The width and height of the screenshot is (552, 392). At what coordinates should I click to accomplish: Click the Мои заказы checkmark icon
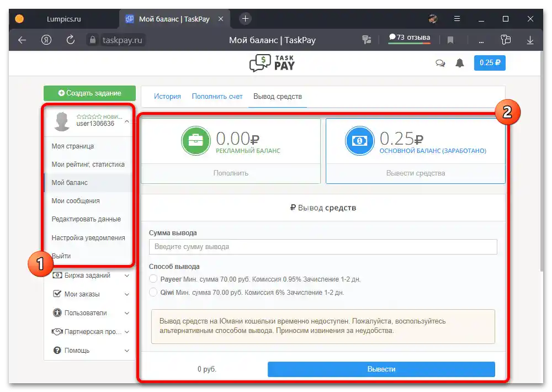tap(57, 294)
